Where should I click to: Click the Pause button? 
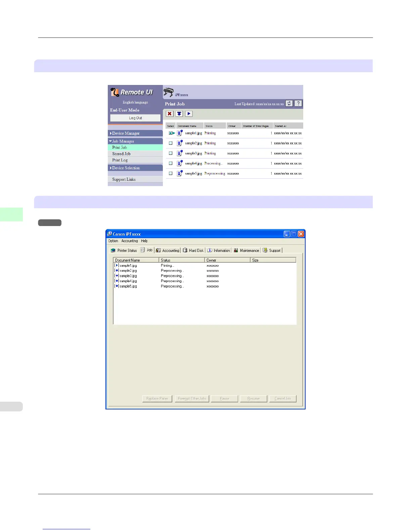tap(225, 399)
